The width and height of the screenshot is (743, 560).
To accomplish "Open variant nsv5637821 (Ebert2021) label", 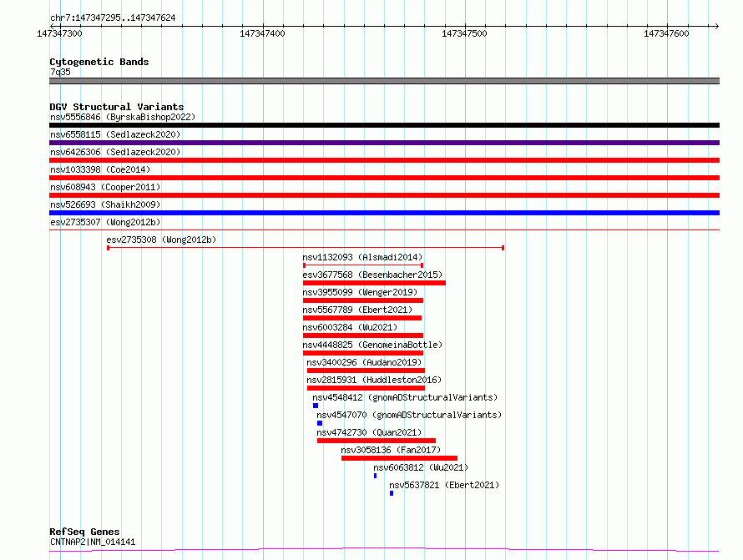I will pyautogui.click(x=444, y=485).
